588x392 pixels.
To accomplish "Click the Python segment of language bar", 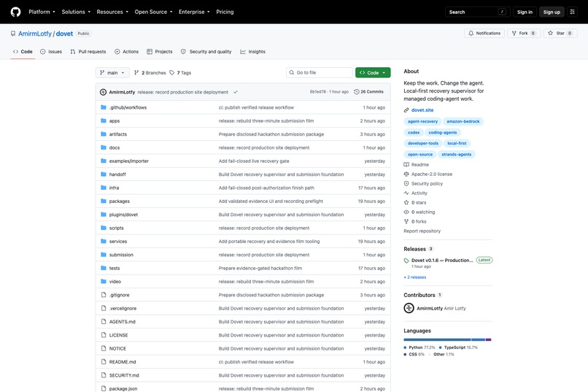I will [437, 339].
